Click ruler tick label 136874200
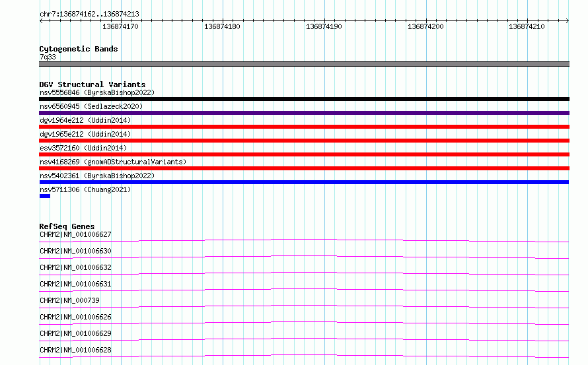588x365 pixels. [425, 26]
